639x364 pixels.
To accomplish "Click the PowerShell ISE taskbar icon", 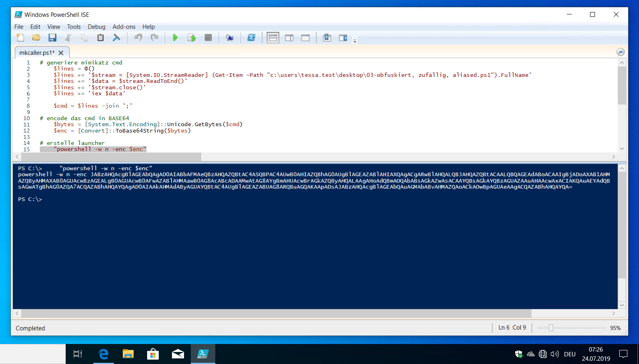I will click(203, 354).
